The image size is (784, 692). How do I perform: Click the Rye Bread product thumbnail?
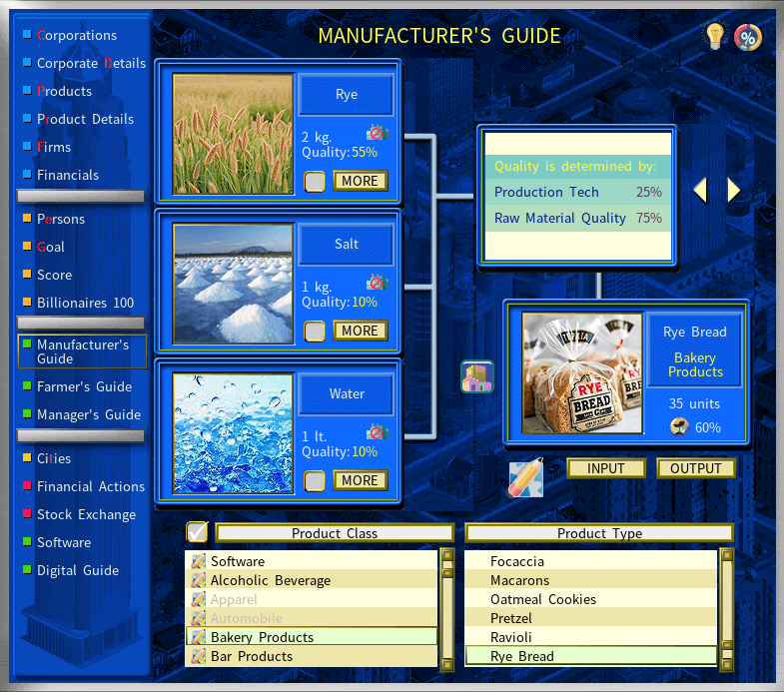coord(581,373)
